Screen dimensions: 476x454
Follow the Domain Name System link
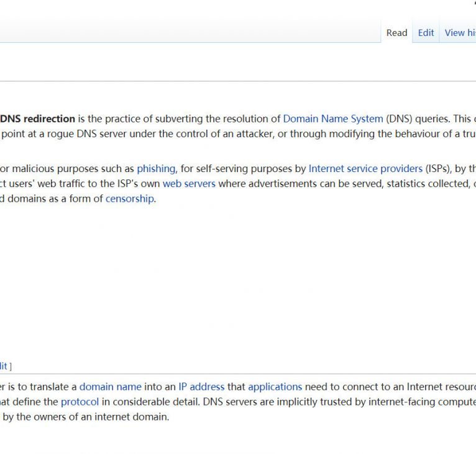(x=332, y=119)
